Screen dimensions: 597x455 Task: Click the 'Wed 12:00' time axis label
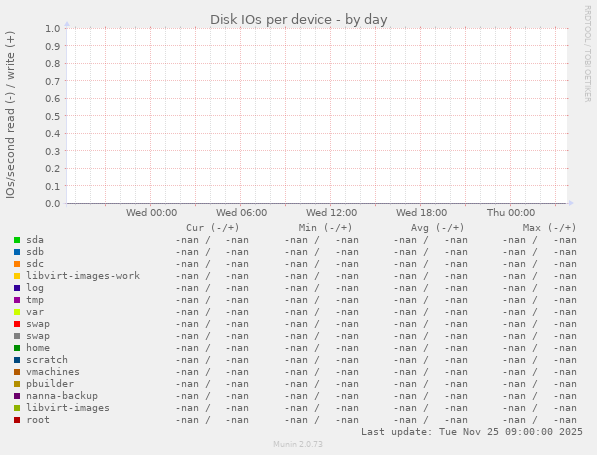coord(332,212)
